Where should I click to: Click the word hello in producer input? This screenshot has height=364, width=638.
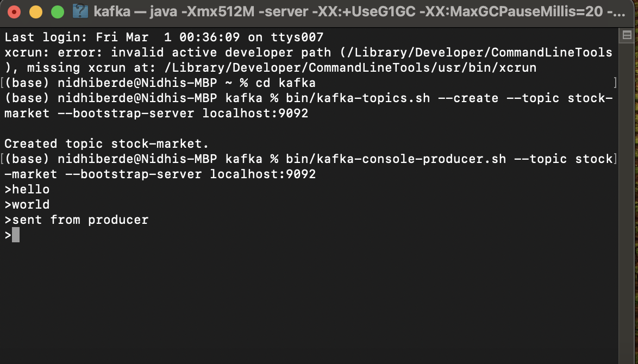(31, 190)
